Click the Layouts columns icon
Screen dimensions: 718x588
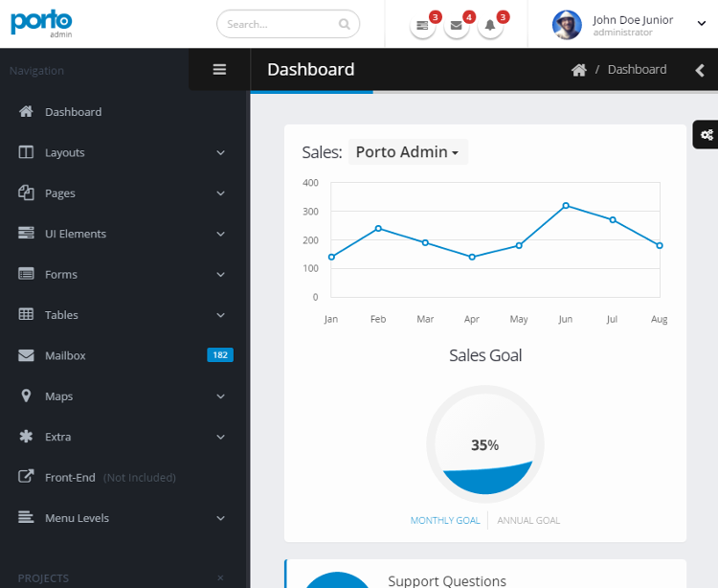coord(26,152)
